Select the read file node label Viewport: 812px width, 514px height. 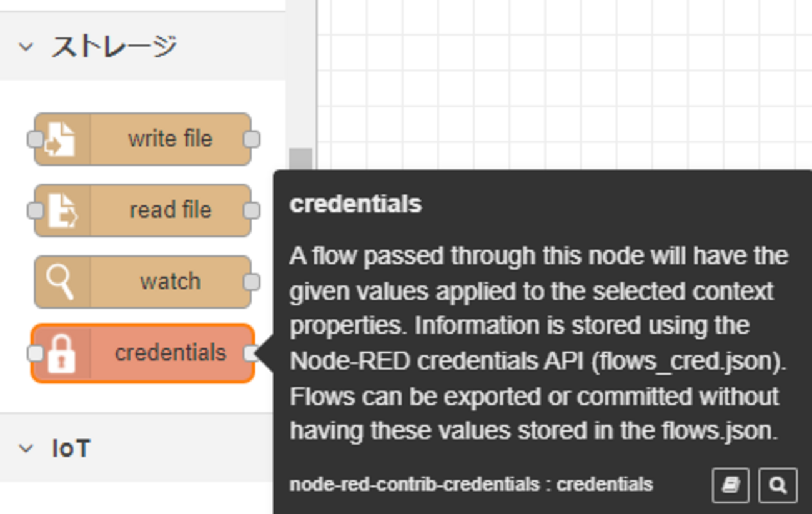170,210
